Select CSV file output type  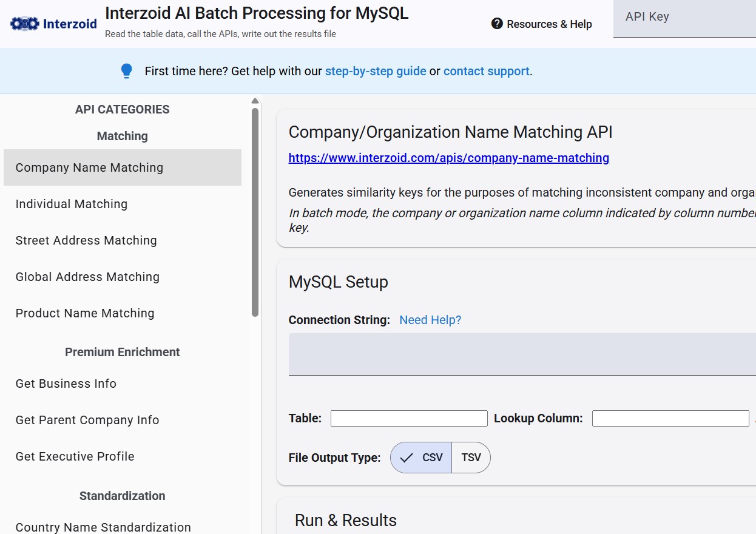click(x=421, y=458)
